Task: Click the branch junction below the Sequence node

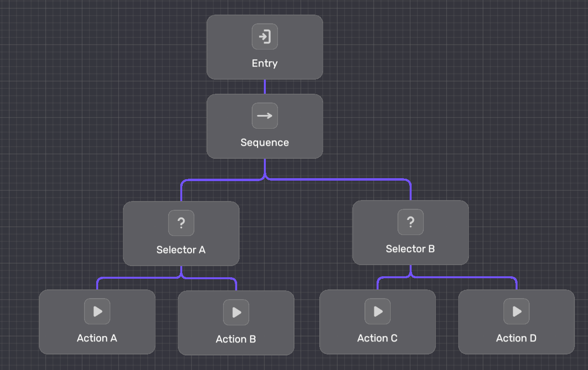Action: 265,179
